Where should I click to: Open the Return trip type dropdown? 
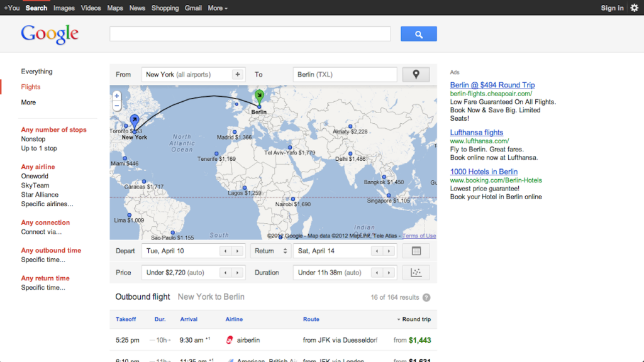click(270, 251)
